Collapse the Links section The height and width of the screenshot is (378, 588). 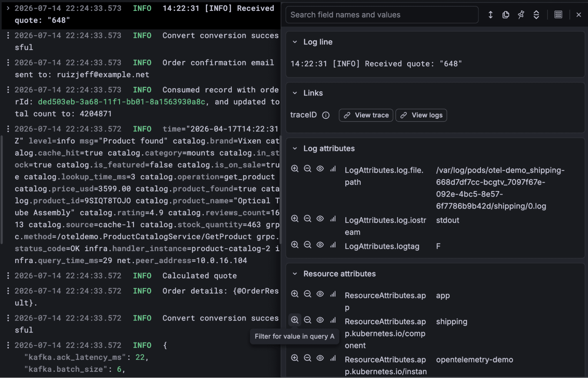click(x=295, y=93)
